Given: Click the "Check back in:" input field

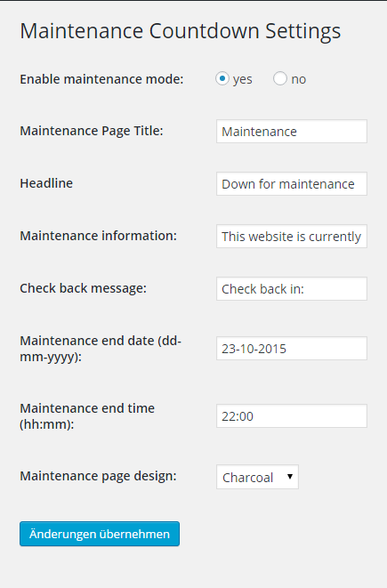Looking at the screenshot, I should [292, 289].
